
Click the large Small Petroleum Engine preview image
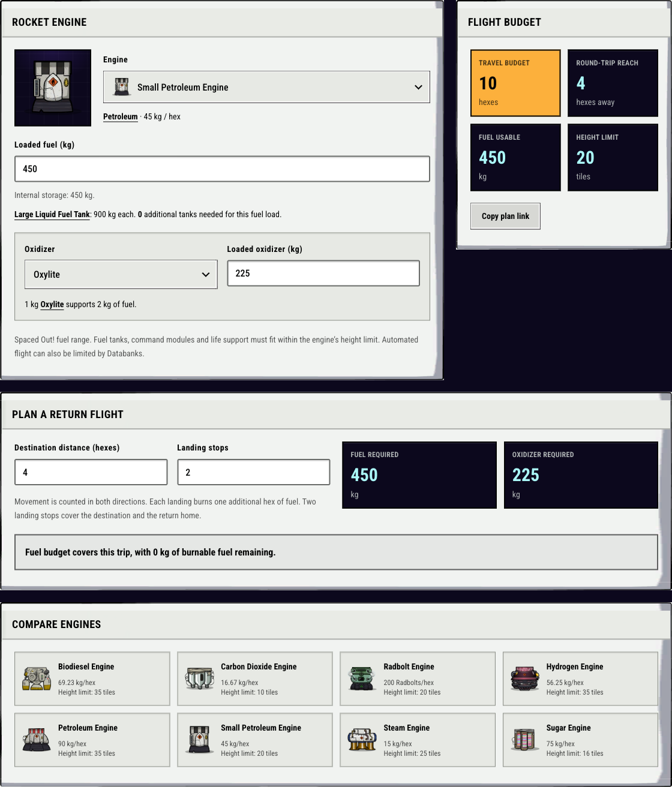53,88
